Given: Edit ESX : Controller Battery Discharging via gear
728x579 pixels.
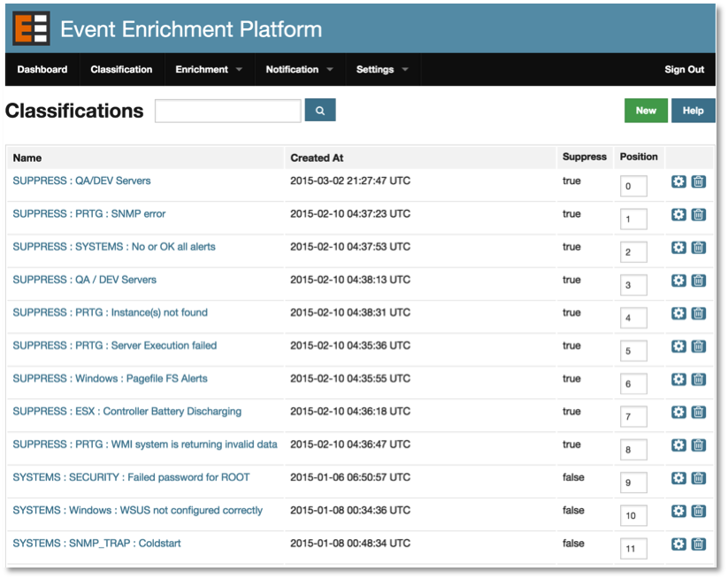Looking at the screenshot, I should 678,413.
